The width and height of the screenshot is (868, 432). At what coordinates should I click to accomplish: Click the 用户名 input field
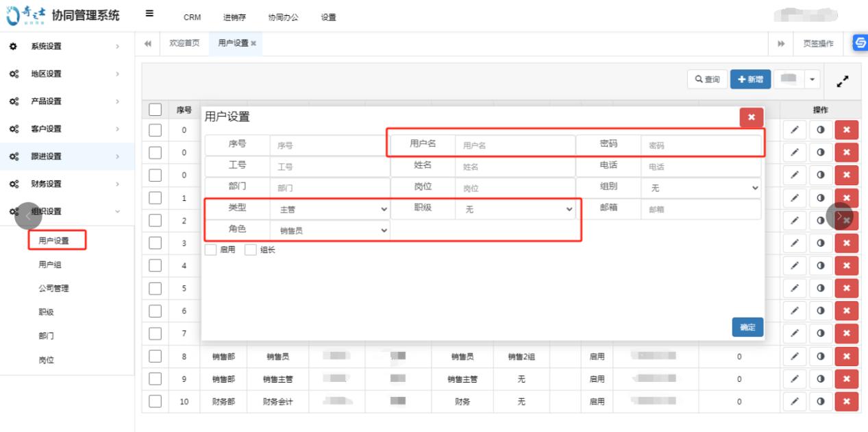coord(514,145)
